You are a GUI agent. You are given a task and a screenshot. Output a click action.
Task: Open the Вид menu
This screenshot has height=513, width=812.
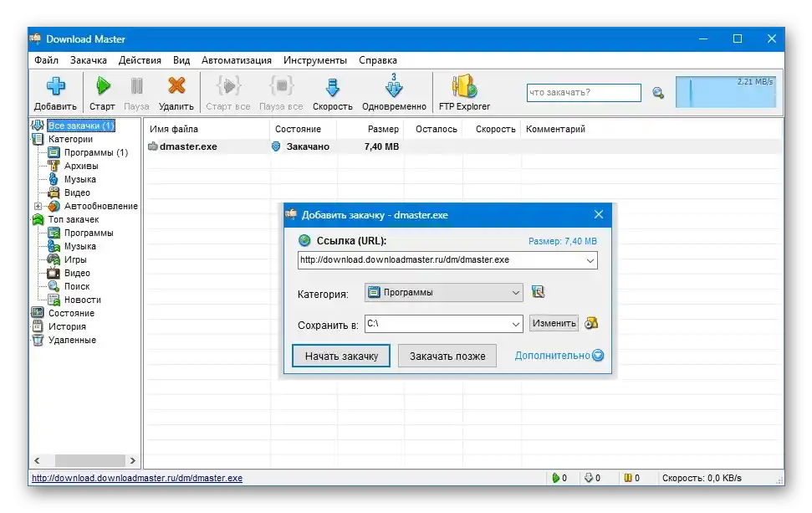[x=181, y=60]
